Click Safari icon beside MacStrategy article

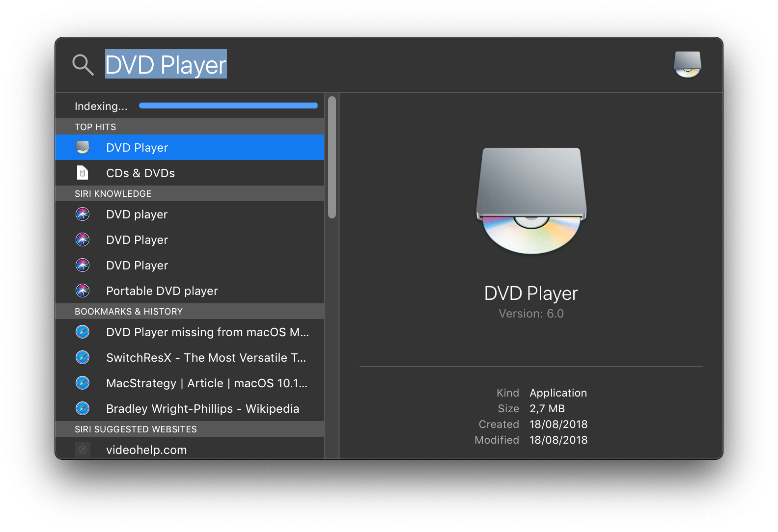83,383
